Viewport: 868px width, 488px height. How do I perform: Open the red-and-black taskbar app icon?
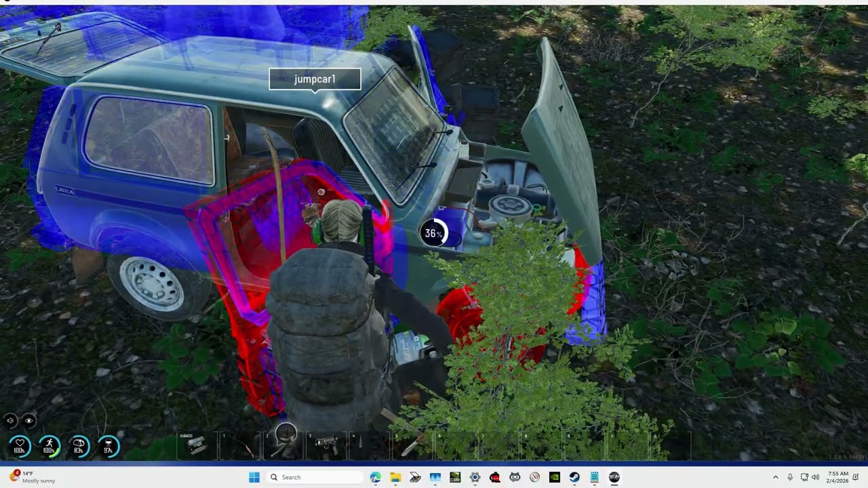pyautogui.click(x=495, y=477)
